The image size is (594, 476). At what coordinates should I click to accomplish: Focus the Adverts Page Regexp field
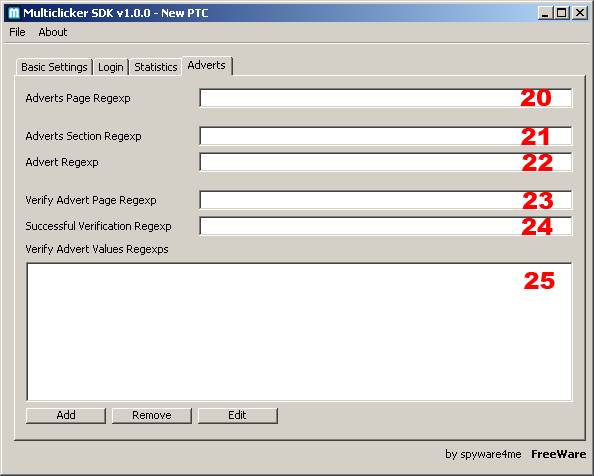point(386,98)
